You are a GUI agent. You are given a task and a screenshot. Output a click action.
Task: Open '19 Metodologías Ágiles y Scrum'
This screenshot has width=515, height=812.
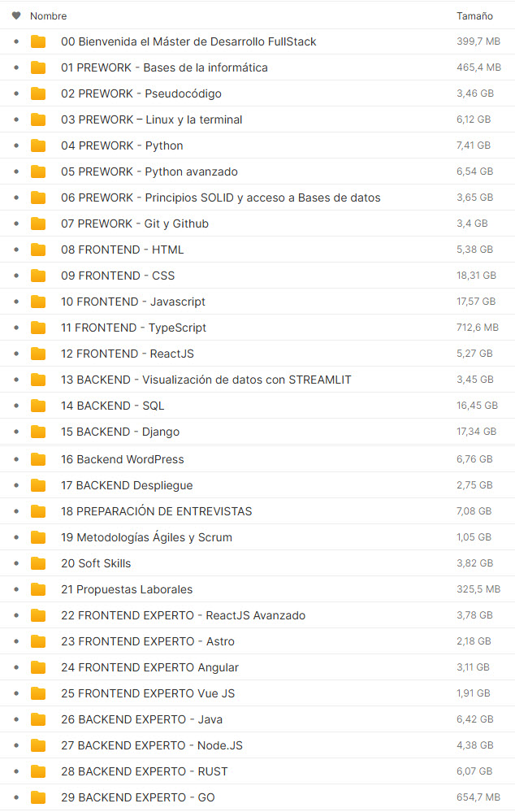coord(146,537)
